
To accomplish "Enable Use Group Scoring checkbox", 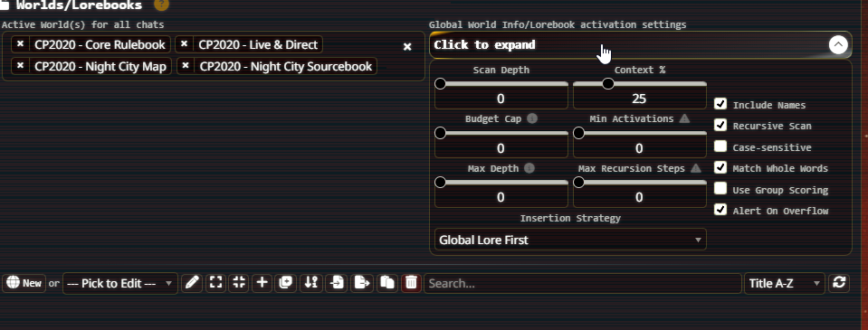I will pyautogui.click(x=720, y=189).
